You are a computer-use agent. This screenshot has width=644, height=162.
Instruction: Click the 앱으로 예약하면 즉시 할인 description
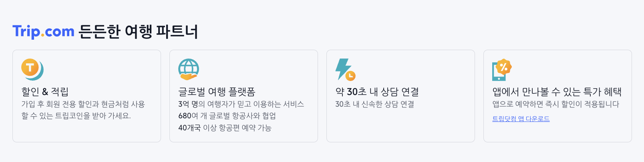pos(555,104)
